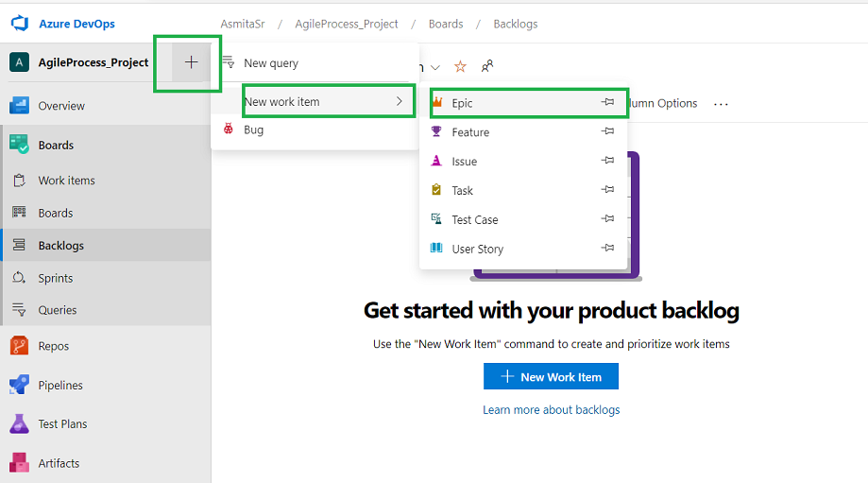
Task: Open the Azure DevOps logo home
Action: click(21, 24)
